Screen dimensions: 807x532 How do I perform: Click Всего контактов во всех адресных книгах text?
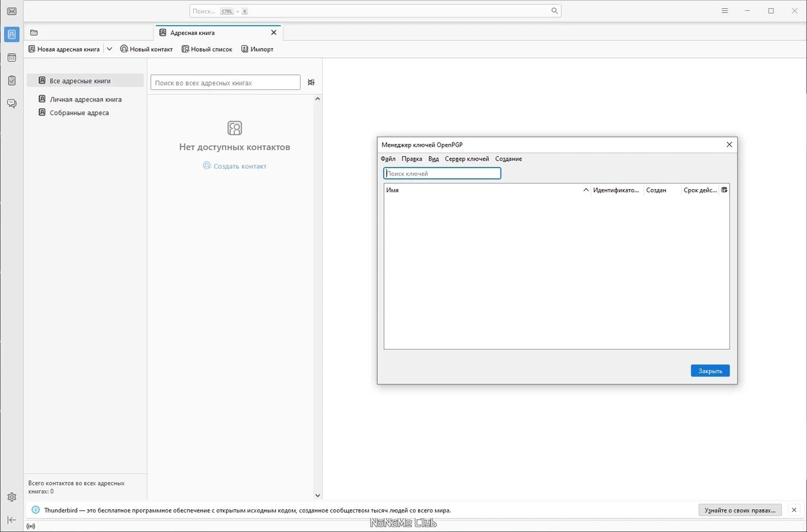coord(76,487)
